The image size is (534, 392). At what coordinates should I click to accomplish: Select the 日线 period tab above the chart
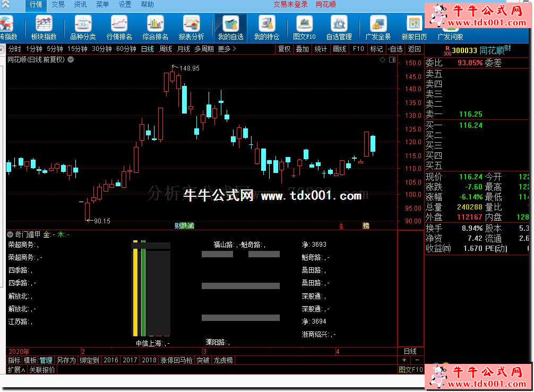tap(148, 49)
